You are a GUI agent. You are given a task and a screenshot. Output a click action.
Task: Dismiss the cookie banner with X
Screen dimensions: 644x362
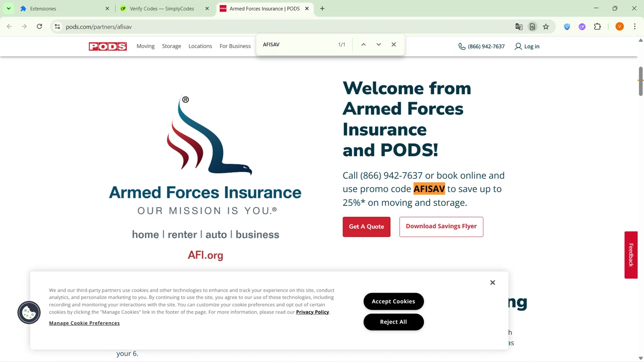click(x=492, y=282)
